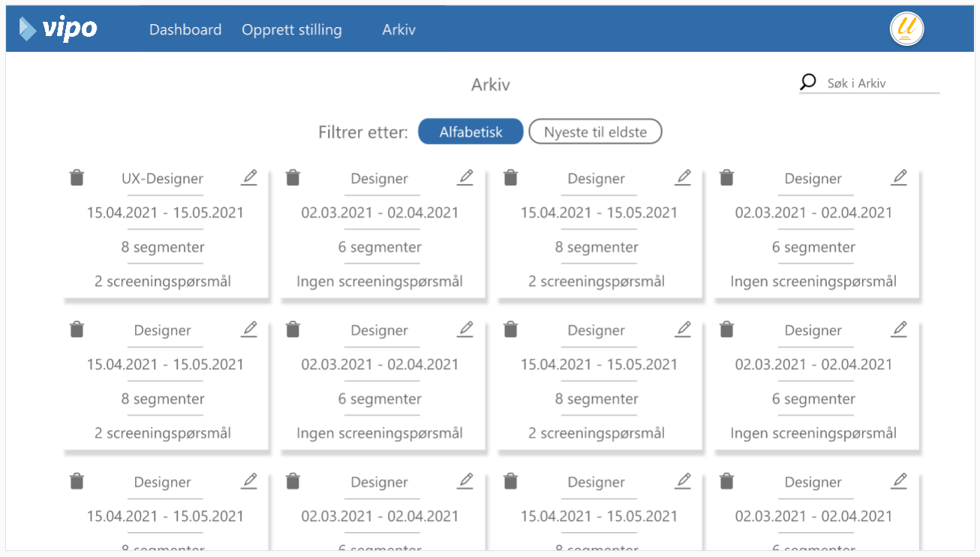
Task: Delete the UX-Designer archive card
Action: pos(77,178)
